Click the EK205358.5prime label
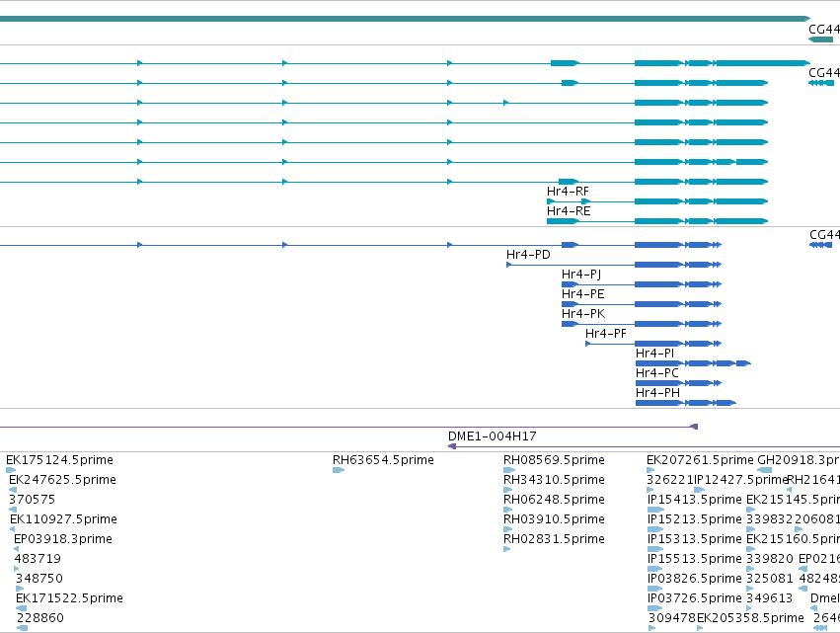This screenshot has width=840, height=633. [x=750, y=618]
